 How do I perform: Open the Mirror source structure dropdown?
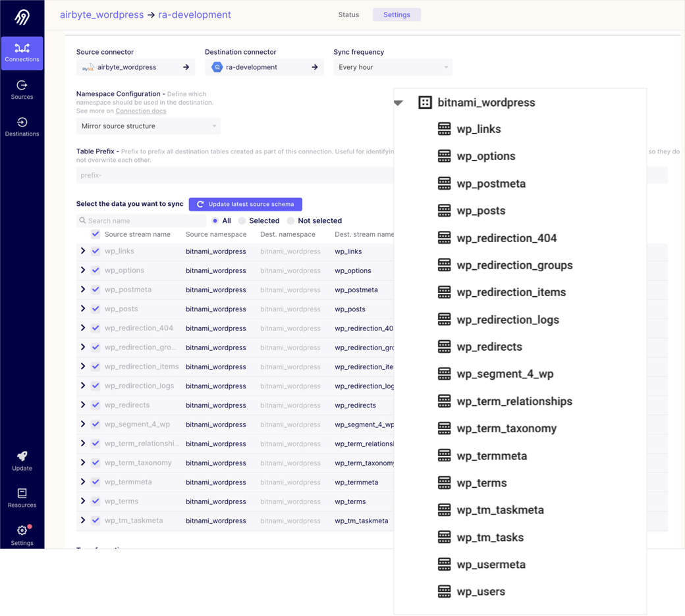click(148, 126)
